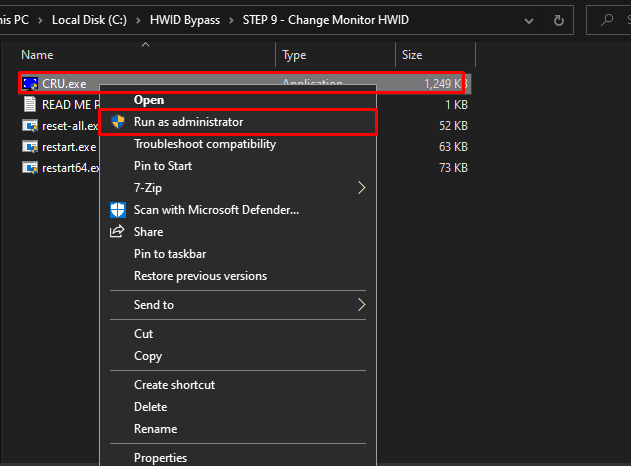
Task: Select the restart.exe file name
Action: (69, 147)
